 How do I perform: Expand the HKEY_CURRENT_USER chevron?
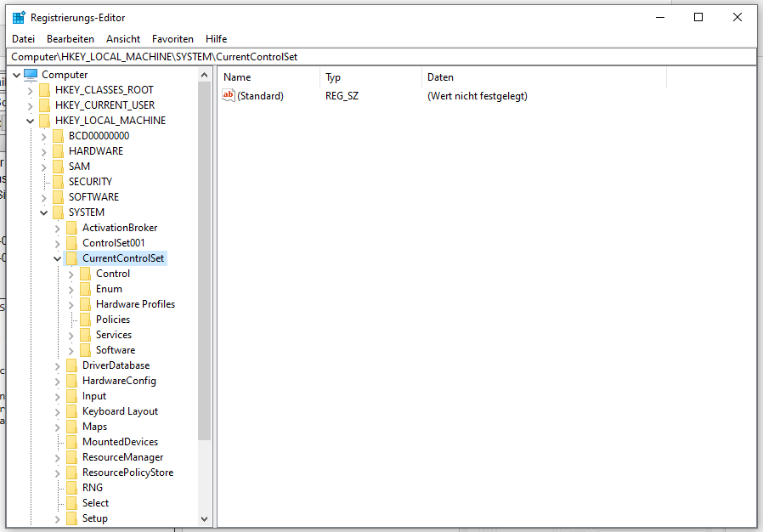(x=31, y=105)
